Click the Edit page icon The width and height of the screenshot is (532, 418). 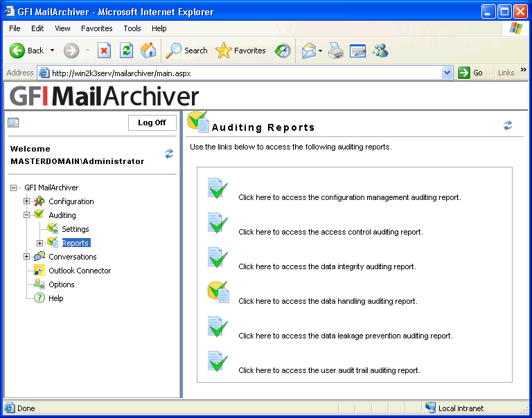(357, 51)
